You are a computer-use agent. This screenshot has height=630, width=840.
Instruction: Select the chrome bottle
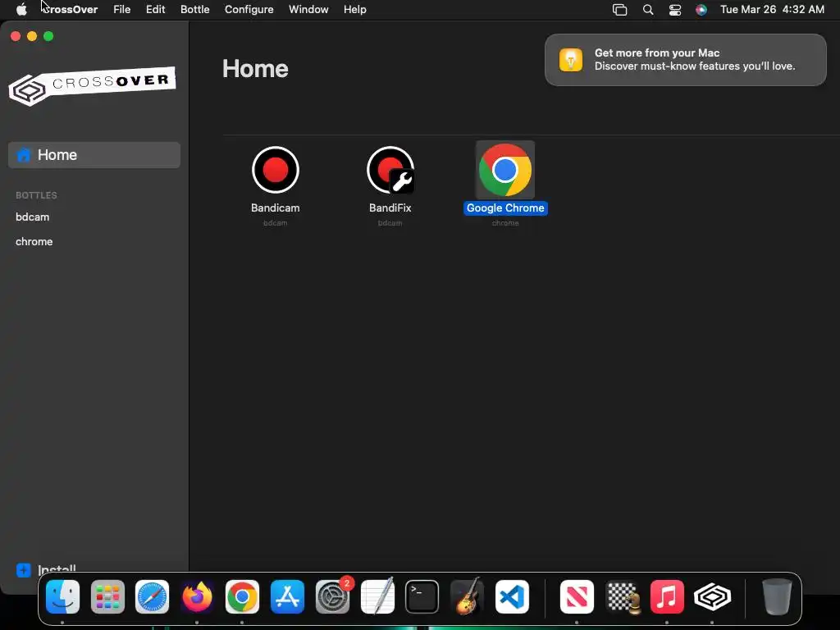coord(34,242)
